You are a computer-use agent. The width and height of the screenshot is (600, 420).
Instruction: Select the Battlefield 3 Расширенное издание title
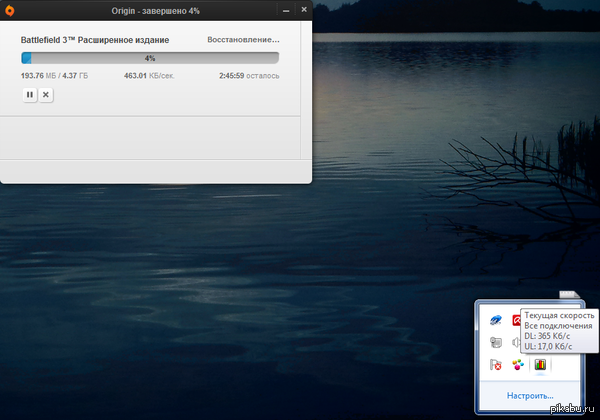[95, 40]
